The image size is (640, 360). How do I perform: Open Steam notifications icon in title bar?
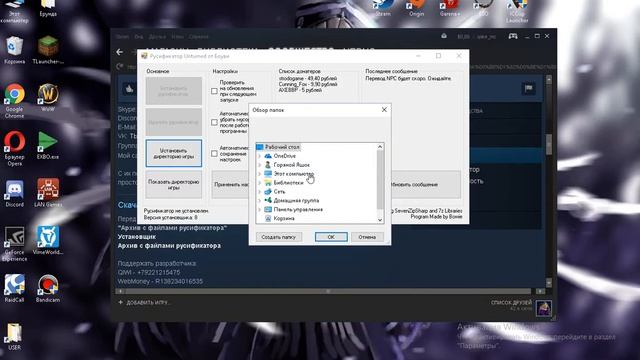click(x=444, y=36)
